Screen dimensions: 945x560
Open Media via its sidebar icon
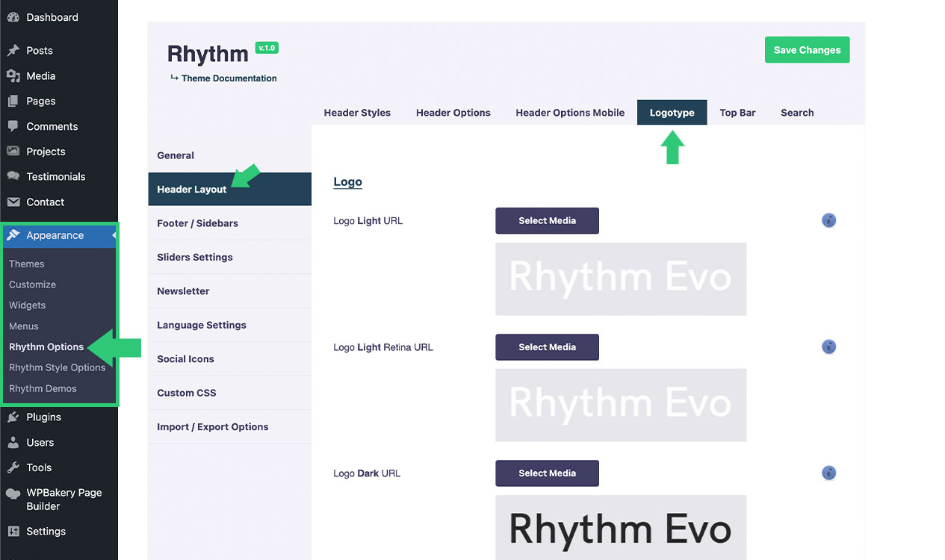[13, 76]
